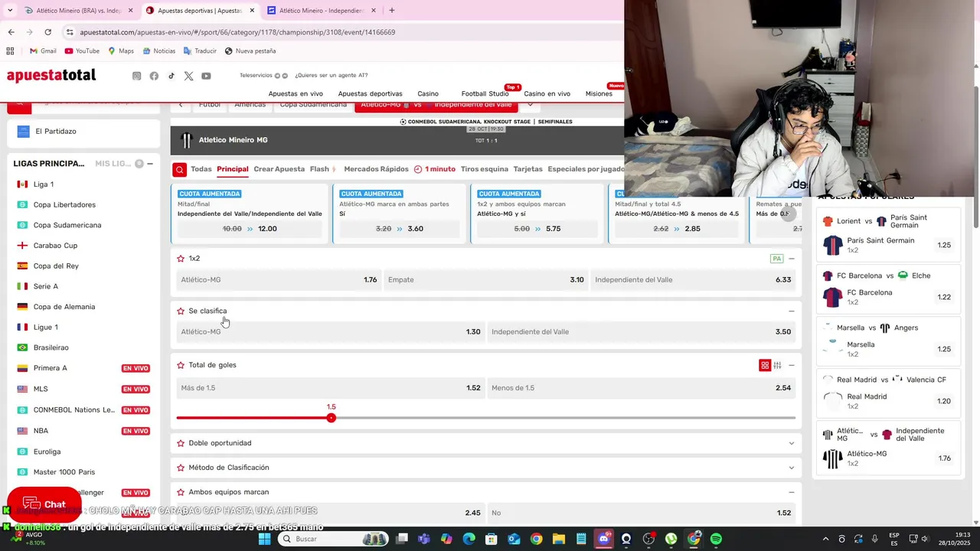Switch Total de goles to line list icon
This screenshot has width=980, height=551.
pyautogui.click(x=777, y=365)
